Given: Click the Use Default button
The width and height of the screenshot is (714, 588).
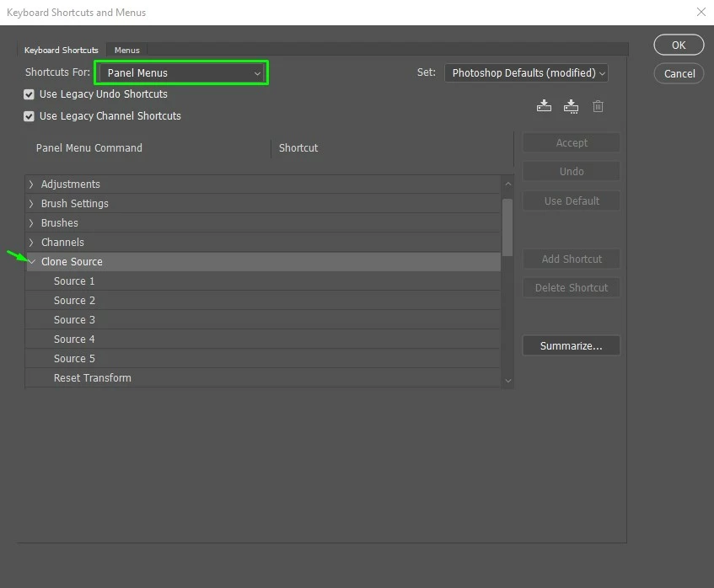Looking at the screenshot, I should click(571, 201).
